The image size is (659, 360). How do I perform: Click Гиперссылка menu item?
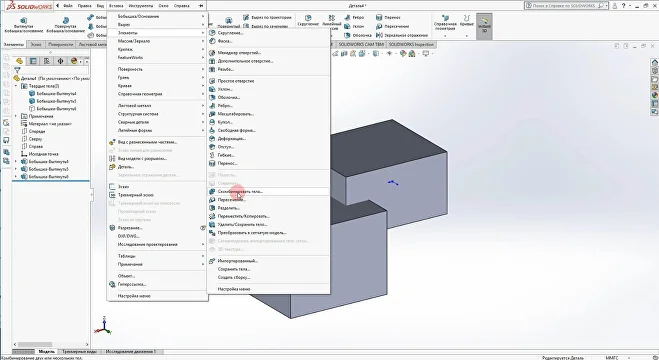click(157, 284)
